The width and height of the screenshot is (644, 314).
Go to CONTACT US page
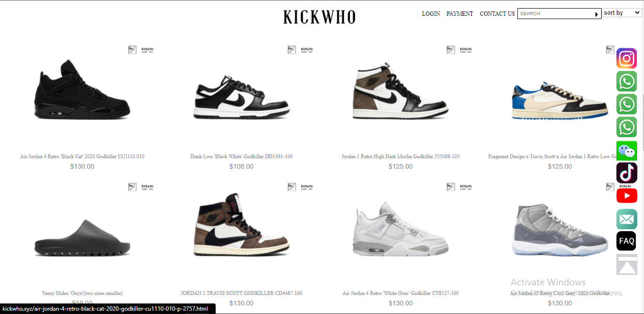pyautogui.click(x=497, y=14)
